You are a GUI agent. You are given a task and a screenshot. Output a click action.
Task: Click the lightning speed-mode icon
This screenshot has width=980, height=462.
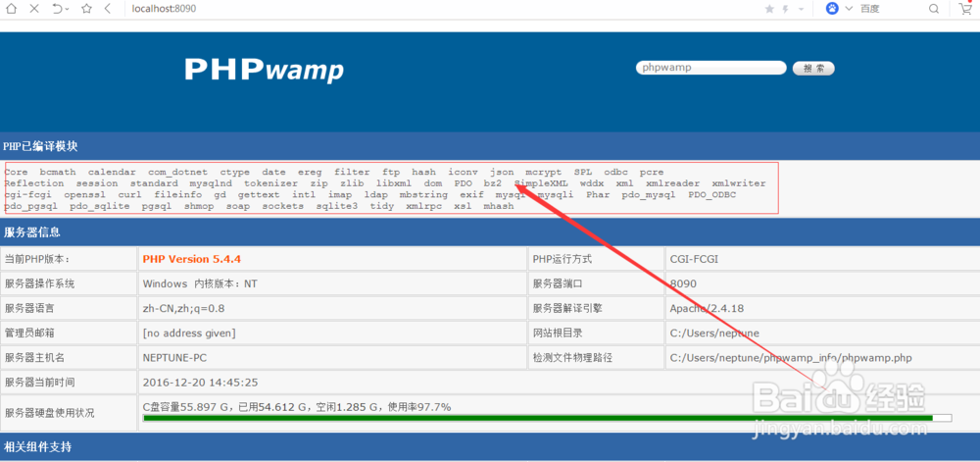pos(784,9)
